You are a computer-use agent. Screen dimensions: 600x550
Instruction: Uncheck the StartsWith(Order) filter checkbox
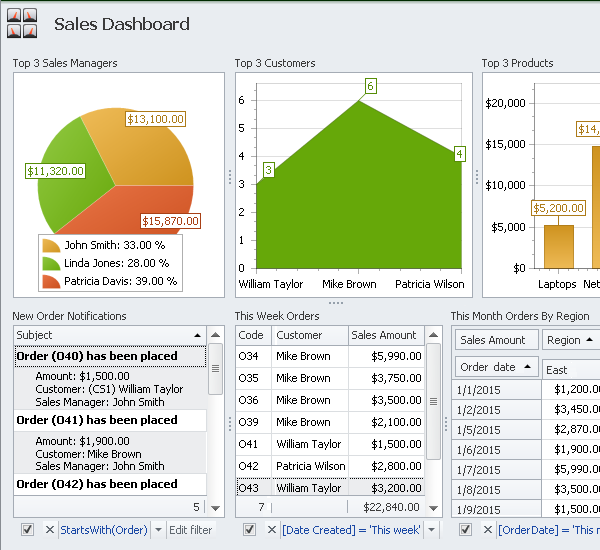27,530
